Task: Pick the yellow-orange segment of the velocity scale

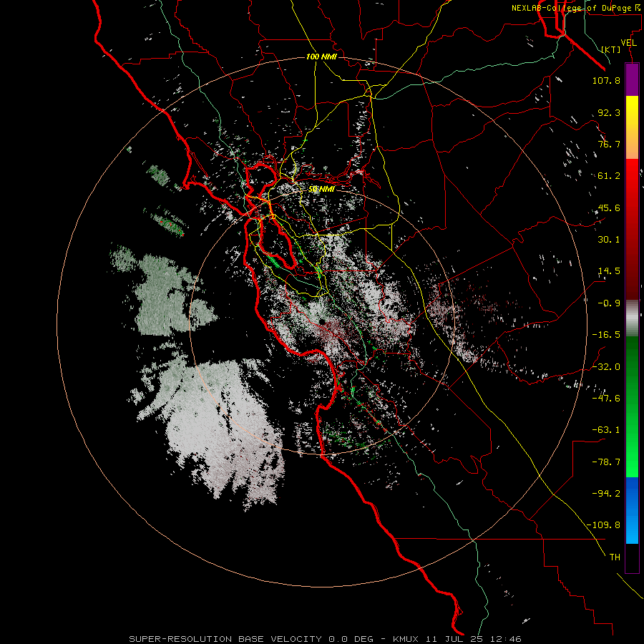Action: coord(632,127)
